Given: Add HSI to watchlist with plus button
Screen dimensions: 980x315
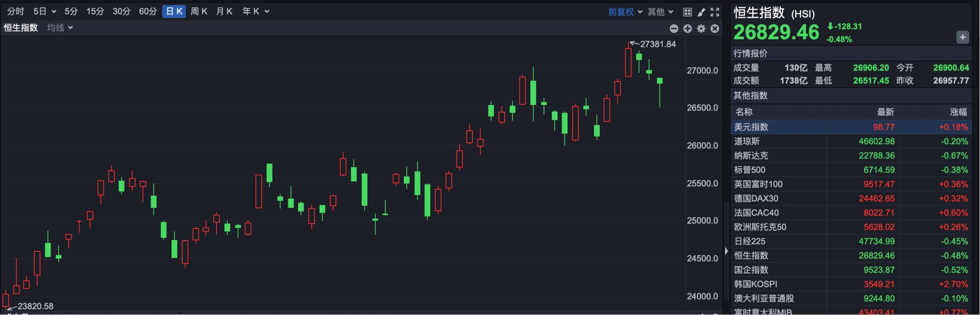Looking at the screenshot, I should [x=962, y=37].
